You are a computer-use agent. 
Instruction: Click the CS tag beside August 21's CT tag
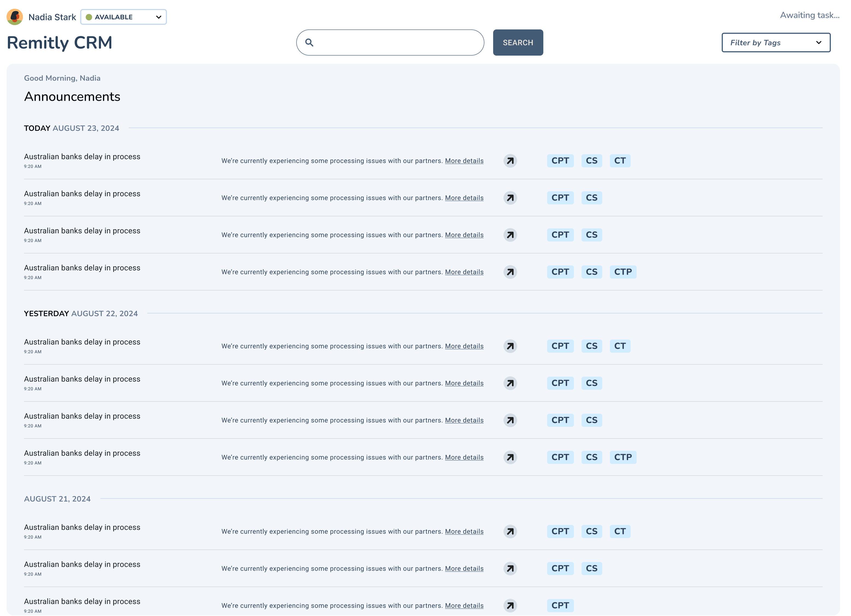pyautogui.click(x=592, y=532)
